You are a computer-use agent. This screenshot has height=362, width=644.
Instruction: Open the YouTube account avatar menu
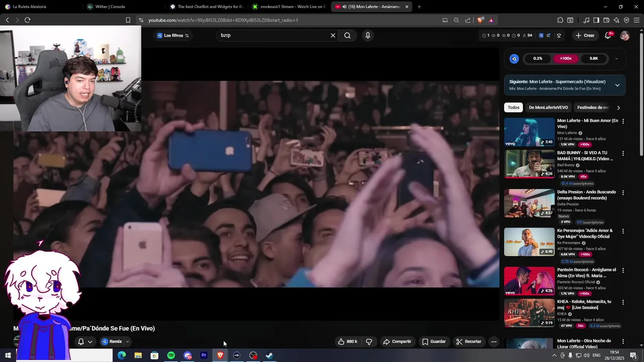(625, 36)
